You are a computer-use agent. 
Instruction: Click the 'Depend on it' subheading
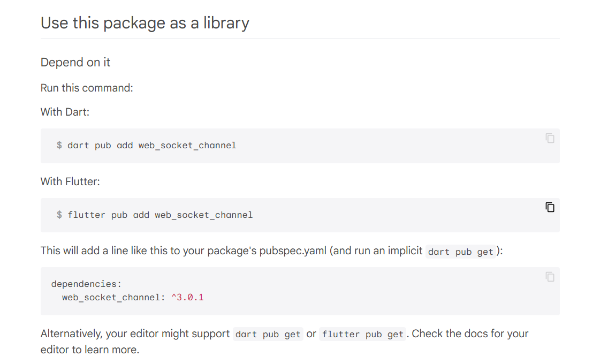[x=75, y=63]
